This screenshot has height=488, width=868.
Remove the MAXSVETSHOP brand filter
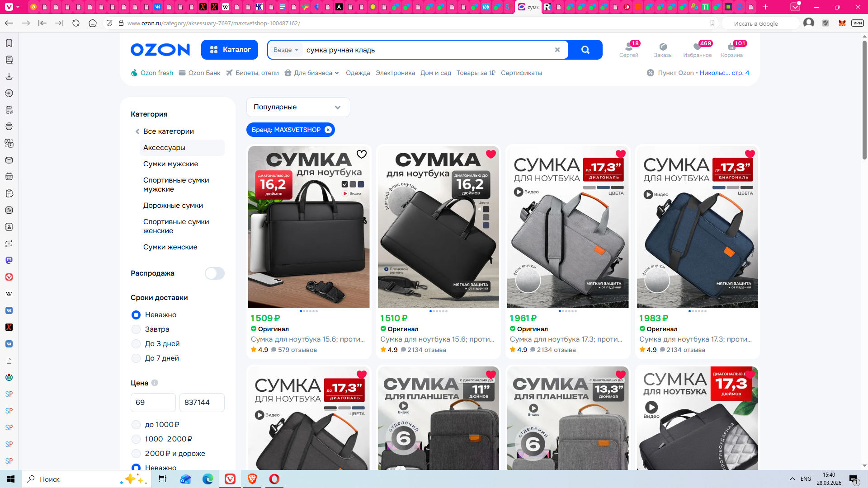328,130
